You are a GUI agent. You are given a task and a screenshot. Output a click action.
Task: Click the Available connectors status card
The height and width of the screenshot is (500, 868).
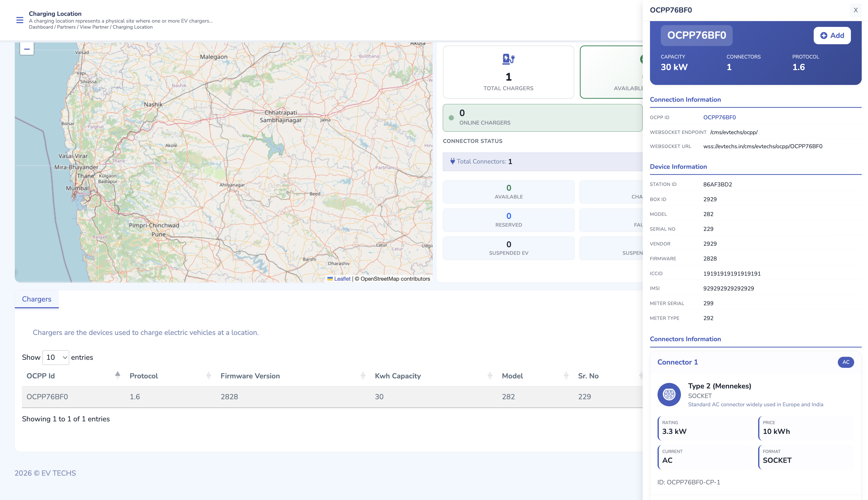(508, 192)
